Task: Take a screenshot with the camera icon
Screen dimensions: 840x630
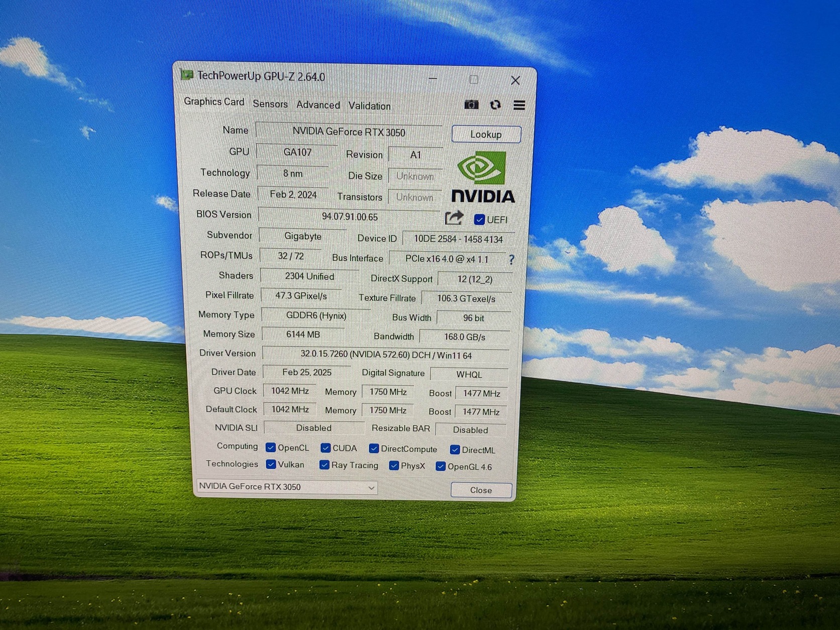Action: 471,104
